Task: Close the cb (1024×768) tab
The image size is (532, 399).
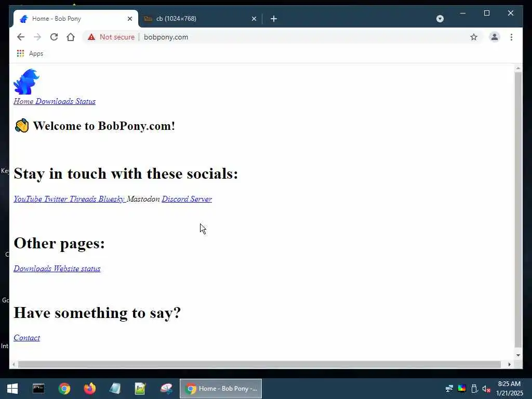Action: tap(254, 19)
